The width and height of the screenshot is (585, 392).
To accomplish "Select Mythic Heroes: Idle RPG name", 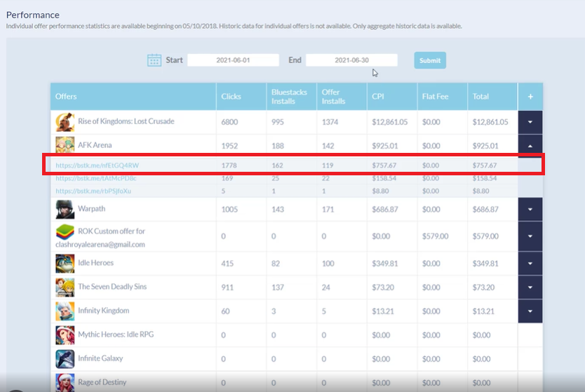I will click(116, 334).
